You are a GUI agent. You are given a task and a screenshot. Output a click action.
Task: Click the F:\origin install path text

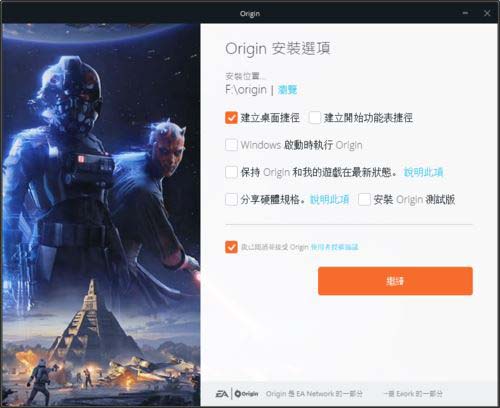pyautogui.click(x=246, y=90)
